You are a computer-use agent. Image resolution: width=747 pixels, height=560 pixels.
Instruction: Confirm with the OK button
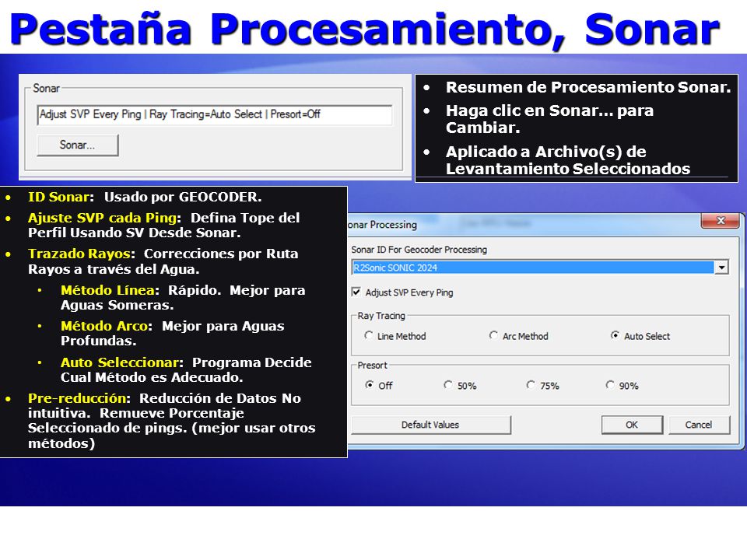pyautogui.click(x=632, y=425)
